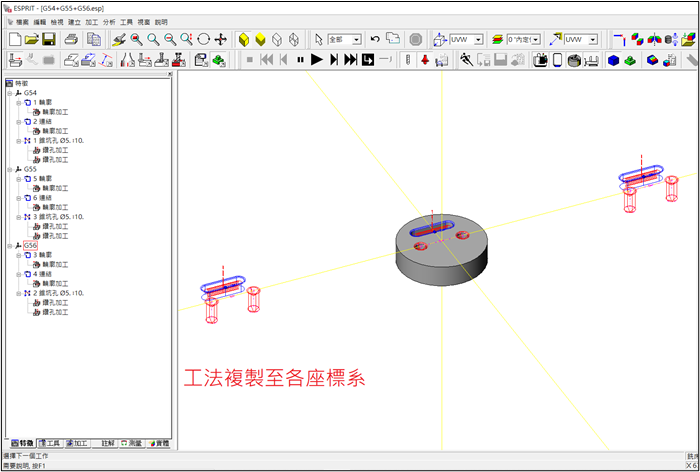Close the feature panel with X
Image resolution: width=700 pixels, height=472 pixels.
pyautogui.click(x=169, y=74)
